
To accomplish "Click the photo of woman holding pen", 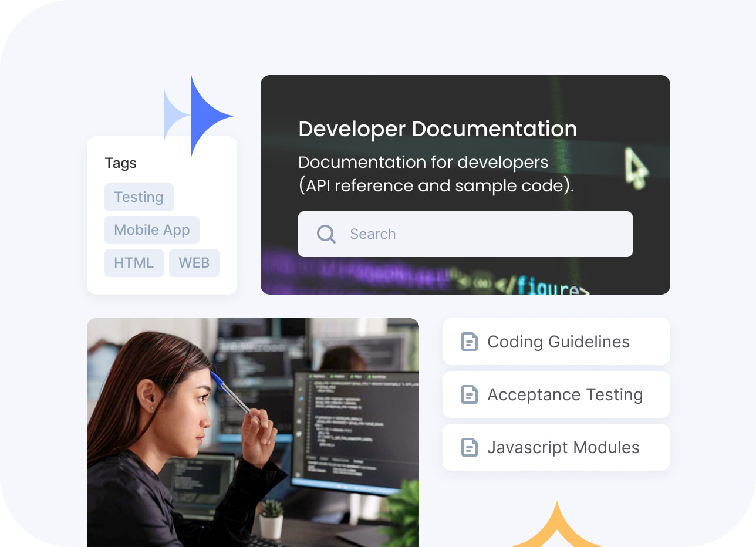I will (252, 432).
